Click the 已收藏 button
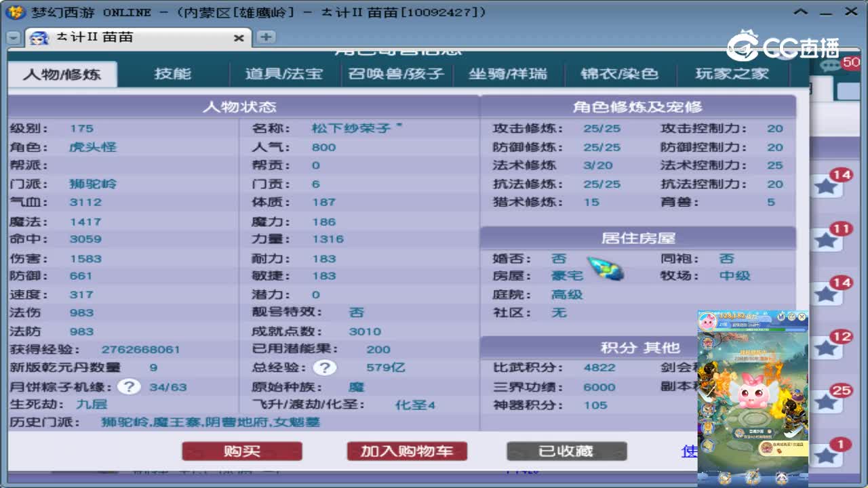Image resolution: width=868 pixels, height=488 pixels. 567,451
